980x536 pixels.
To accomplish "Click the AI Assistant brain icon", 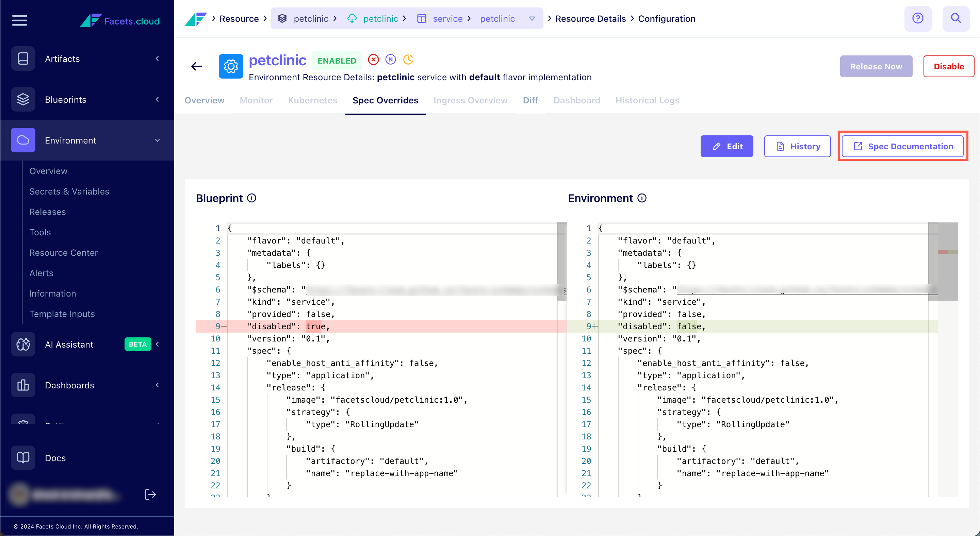I will coord(23,345).
